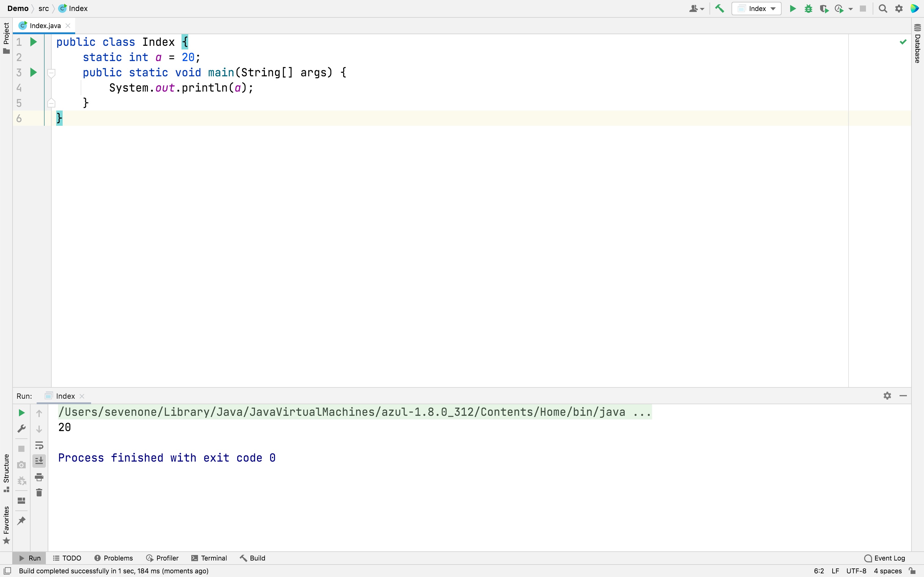
Task: Click the run gutter arrow beside the main method
Action: [x=34, y=73]
